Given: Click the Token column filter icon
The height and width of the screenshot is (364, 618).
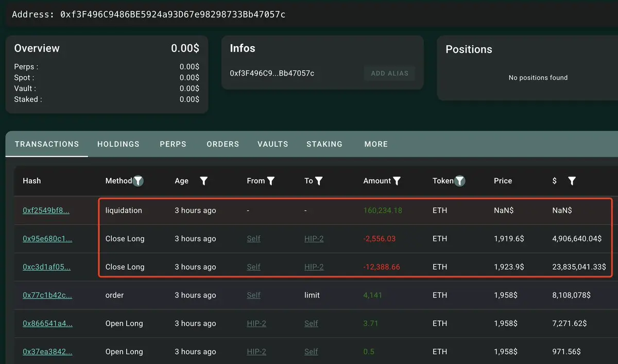Looking at the screenshot, I should coord(460,181).
